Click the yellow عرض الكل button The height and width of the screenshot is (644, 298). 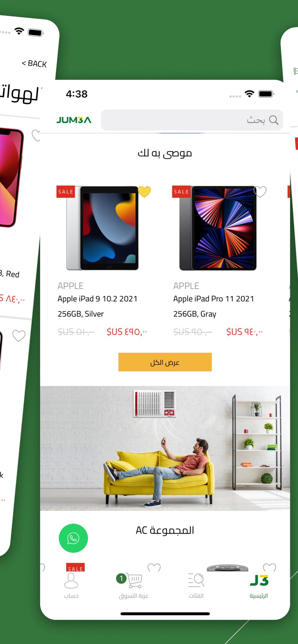click(x=165, y=362)
